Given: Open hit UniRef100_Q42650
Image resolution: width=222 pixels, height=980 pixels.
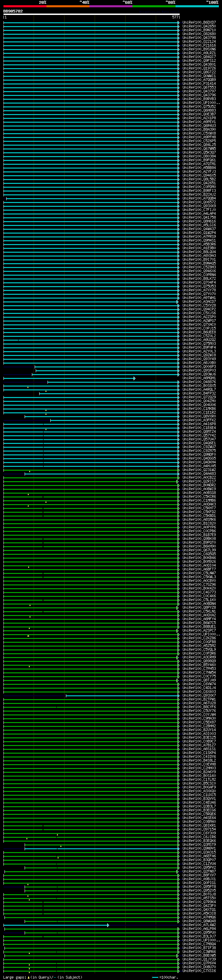Looking at the screenshot, I should coord(199,26).
